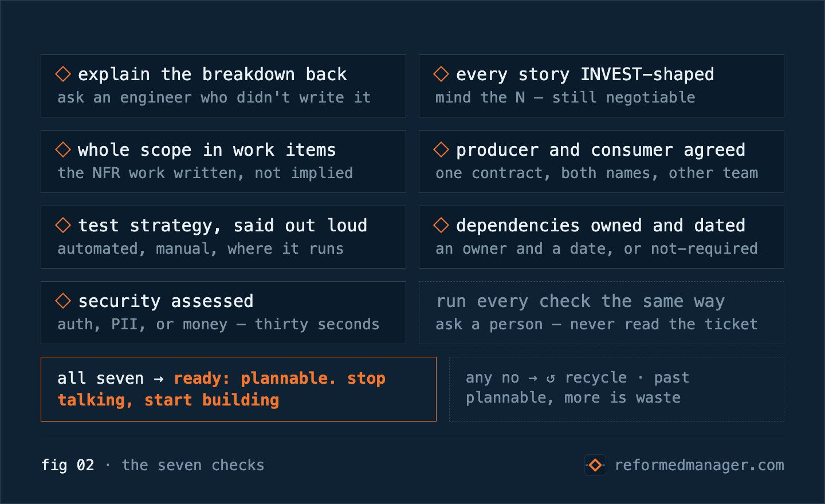Click the subtitle 'ask an engineer who didn't write it'

(x=214, y=97)
